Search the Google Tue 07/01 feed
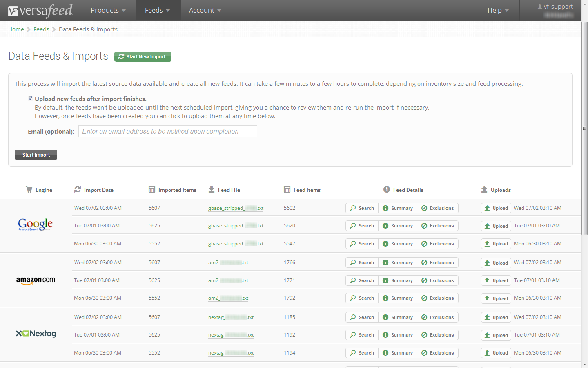 (x=362, y=226)
